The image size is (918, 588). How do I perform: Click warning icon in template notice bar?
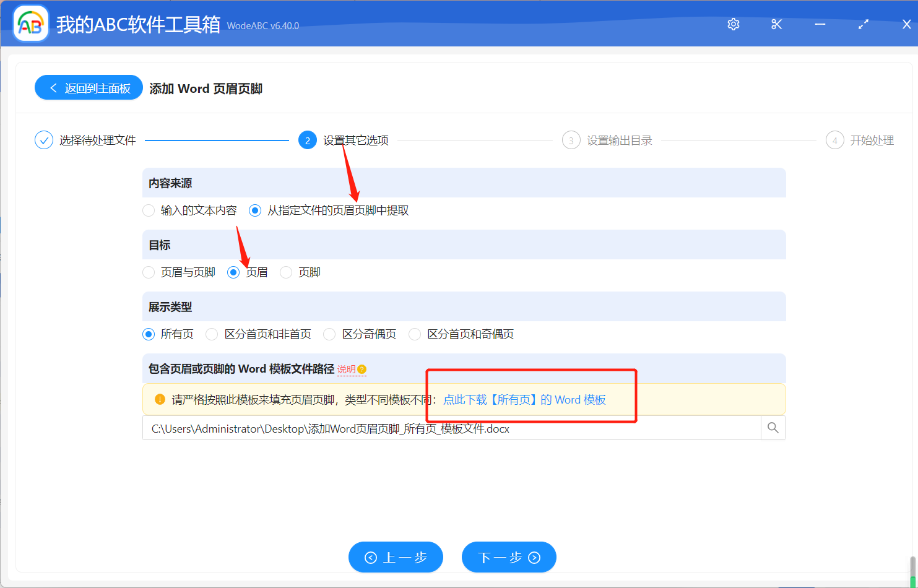(x=159, y=399)
